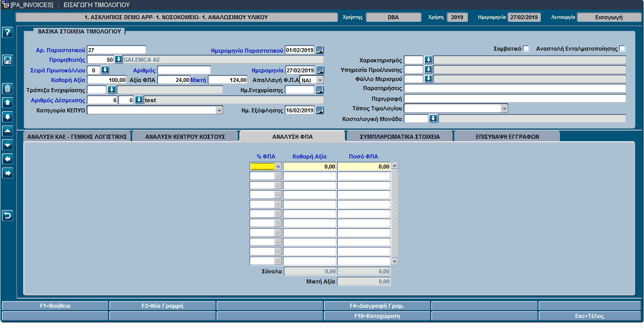The height and width of the screenshot is (328, 644).
Task: Click the Χρήση 2019 value
Action: click(x=457, y=17)
